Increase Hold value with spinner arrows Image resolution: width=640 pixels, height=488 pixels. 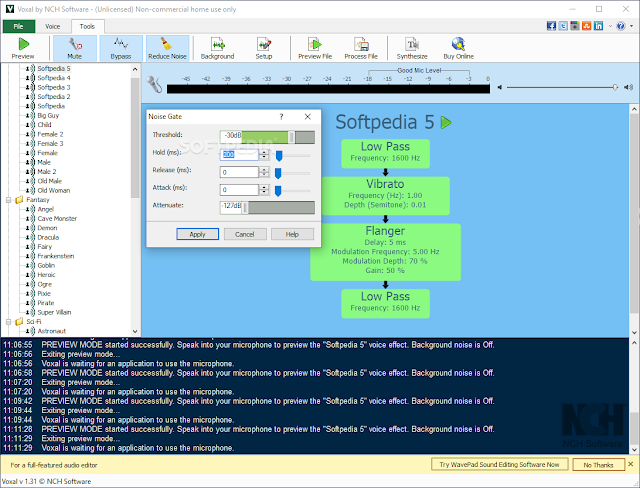pyautogui.click(x=264, y=152)
